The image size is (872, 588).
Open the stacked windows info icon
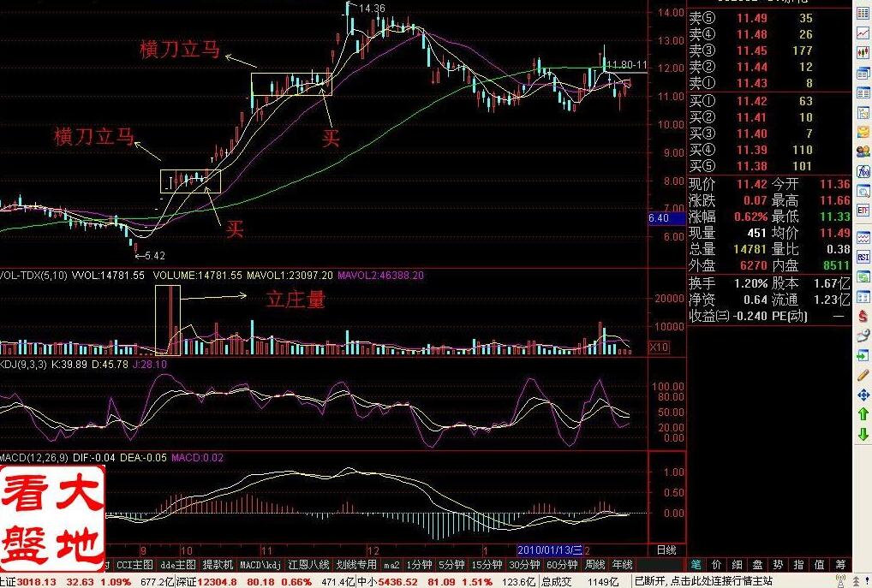coord(863,73)
